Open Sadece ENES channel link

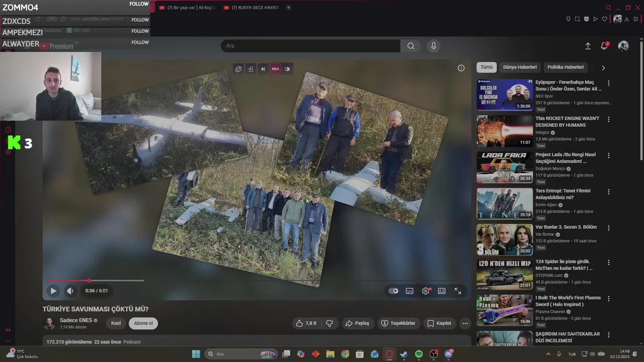pyautogui.click(x=76, y=320)
